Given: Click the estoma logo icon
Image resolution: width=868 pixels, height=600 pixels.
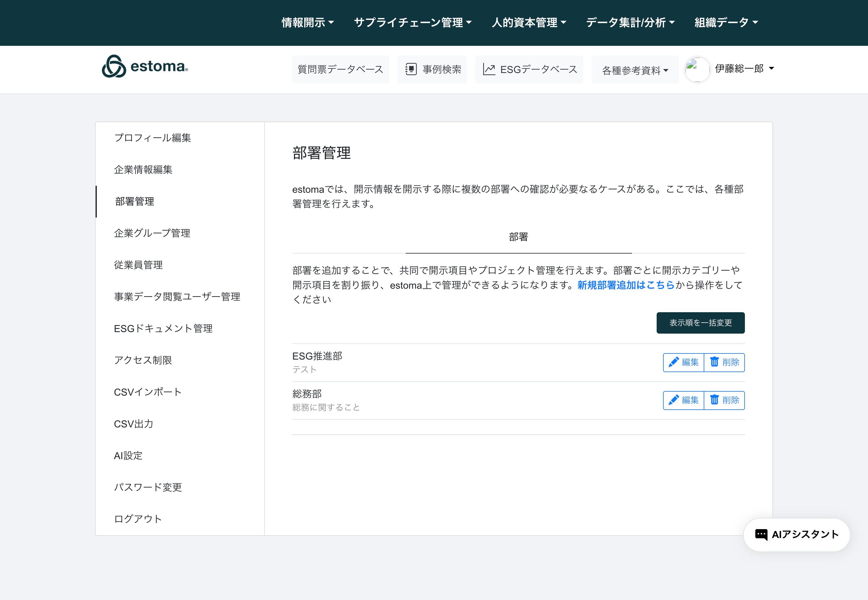Looking at the screenshot, I should click(114, 67).
